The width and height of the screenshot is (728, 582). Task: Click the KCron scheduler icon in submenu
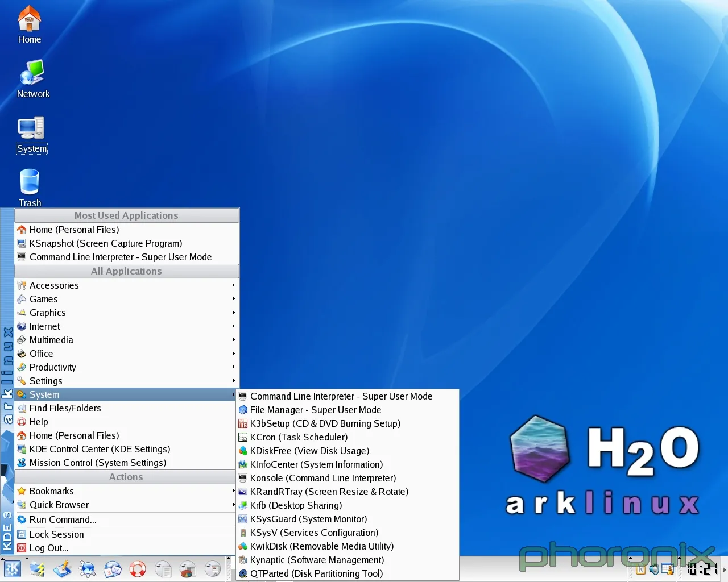pos(243,437)
